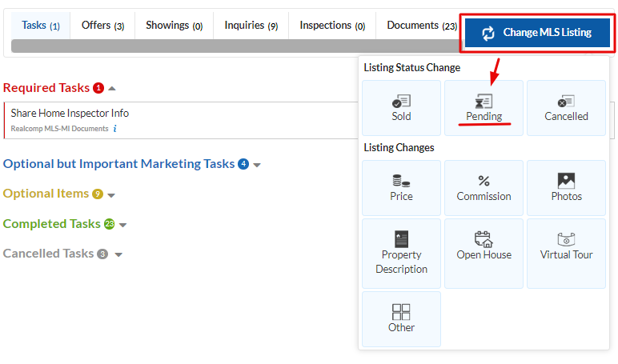Collapse the Required Tasks section
This screenshot has width=618, height=364.
112,88
